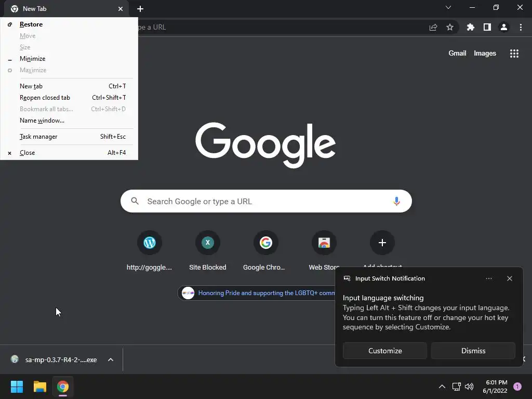Open notification three-dot options

(x=488, y=278)
